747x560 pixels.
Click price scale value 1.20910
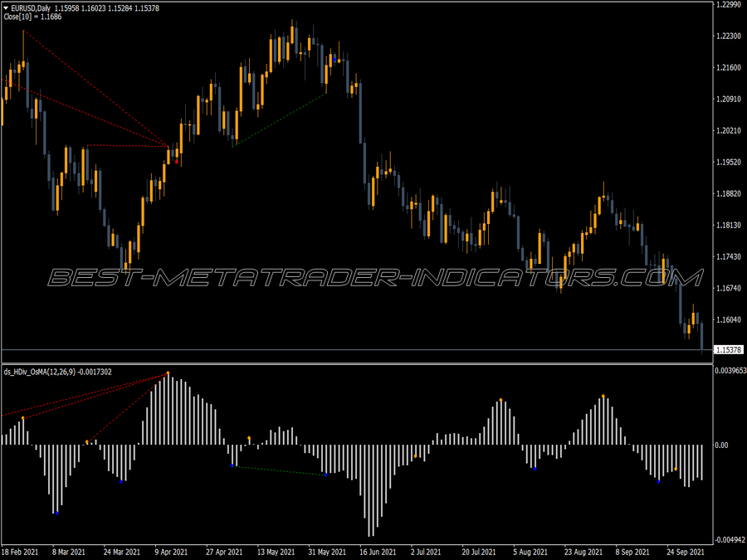[729, 99]
